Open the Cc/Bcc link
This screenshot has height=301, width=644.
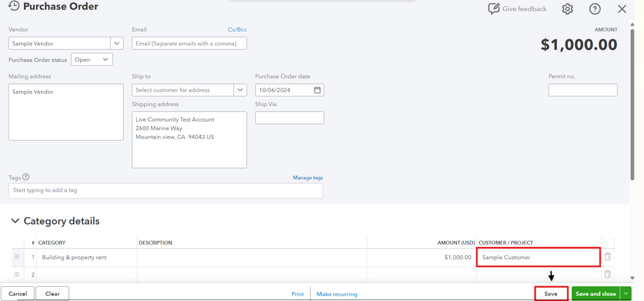237,30
